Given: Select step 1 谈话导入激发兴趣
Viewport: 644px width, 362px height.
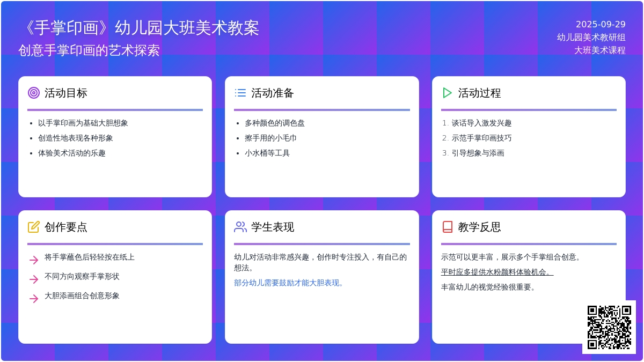Looking at the screenshot, I should 481,123.
